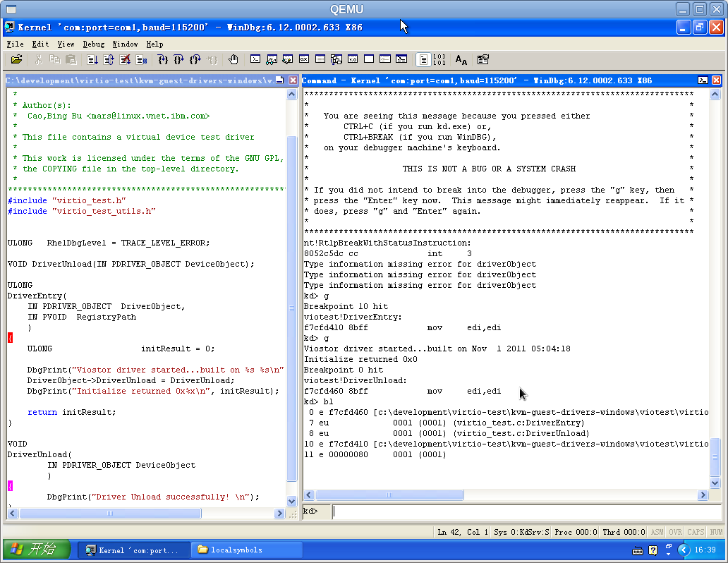Click the 'return initResult;' source line

coord(71,412)
